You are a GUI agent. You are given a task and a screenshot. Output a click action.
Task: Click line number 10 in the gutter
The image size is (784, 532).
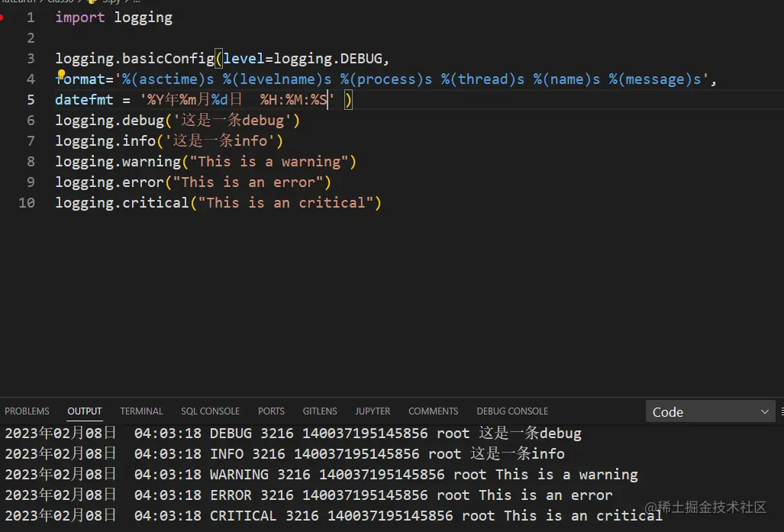27,202
